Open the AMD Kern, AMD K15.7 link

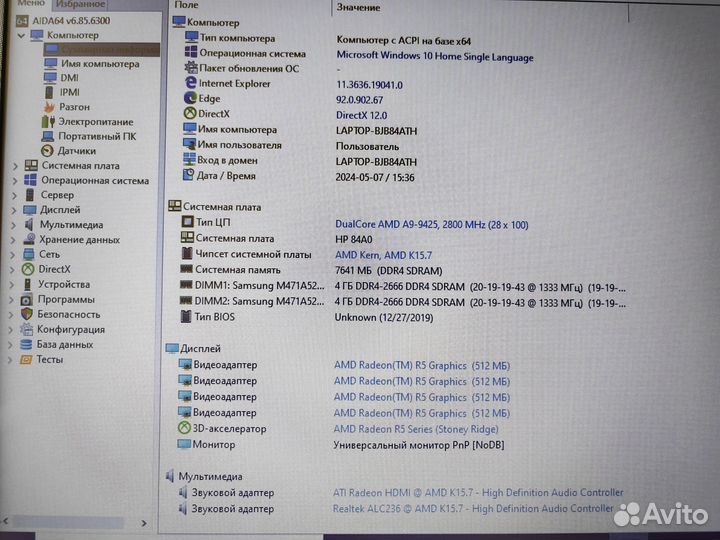[x=383, y=255]
